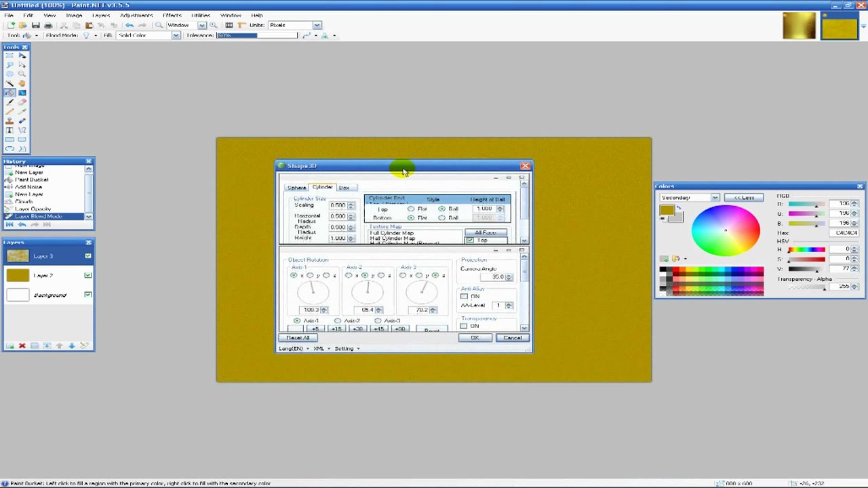This screenshot has height=488, width=868.
Task: Click the Zoom in magnifier toolbar icon
Action: point(214,25)
